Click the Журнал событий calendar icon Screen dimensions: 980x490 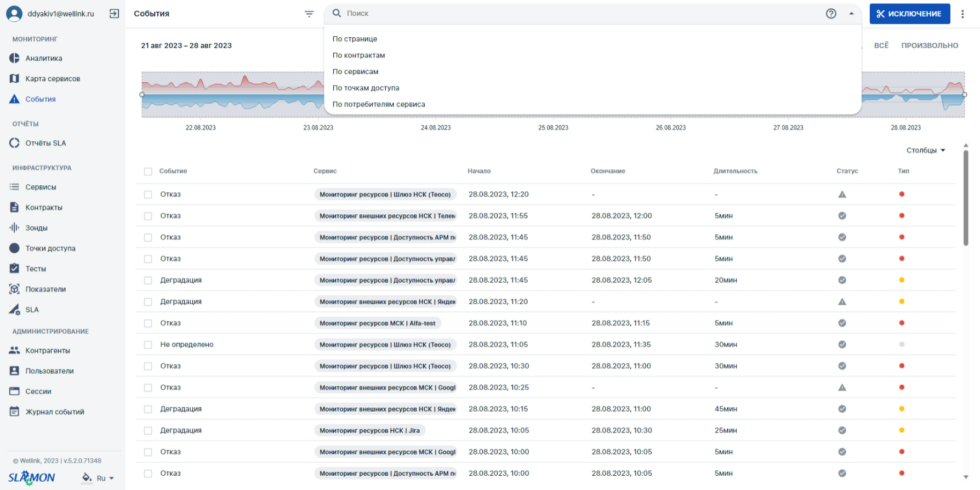coord(14,412)
